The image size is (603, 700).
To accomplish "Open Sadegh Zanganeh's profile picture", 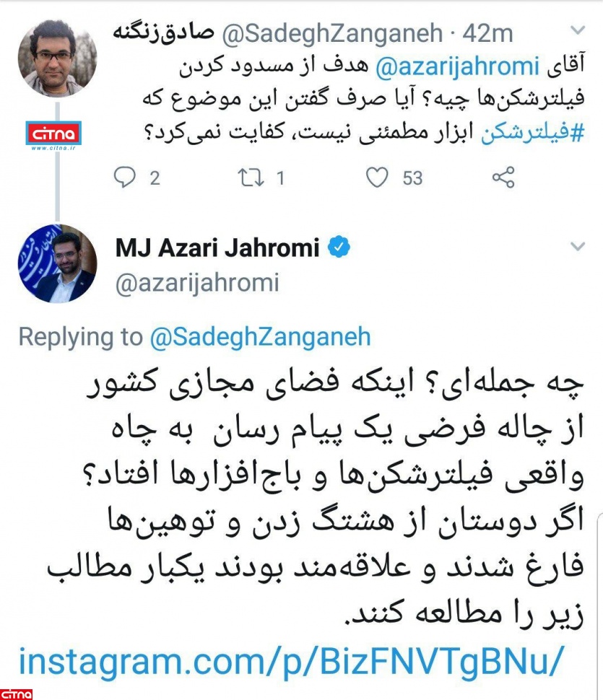I will (57, 58).
